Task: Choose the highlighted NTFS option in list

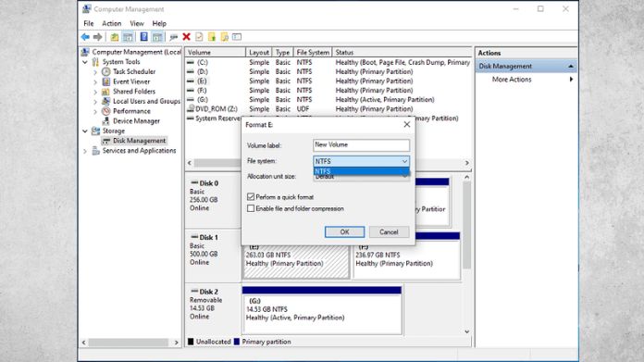Action: (361, 171)
